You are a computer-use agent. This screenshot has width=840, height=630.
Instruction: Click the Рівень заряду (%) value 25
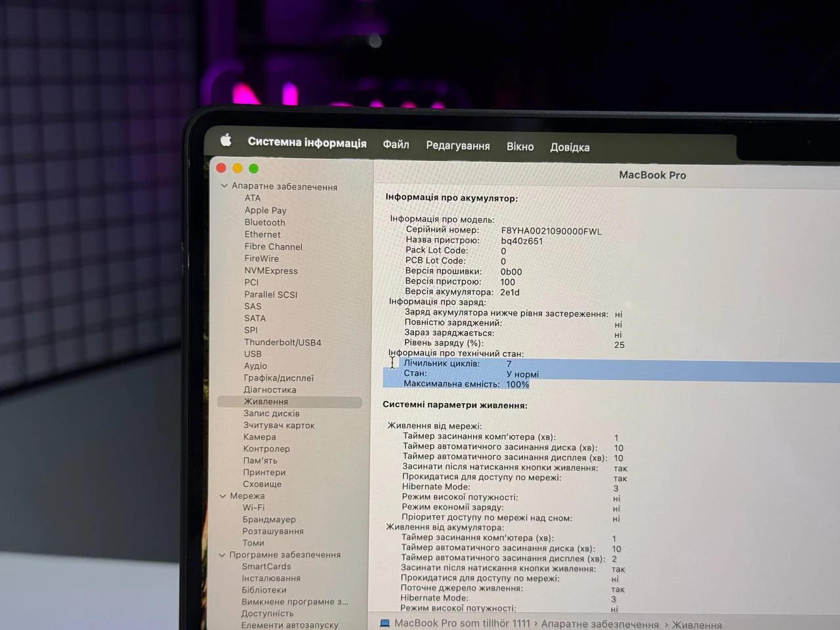619,345
